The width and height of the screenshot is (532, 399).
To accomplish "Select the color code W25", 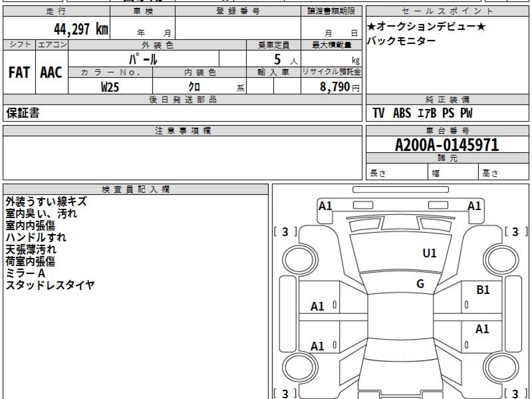I will point(110,87).
